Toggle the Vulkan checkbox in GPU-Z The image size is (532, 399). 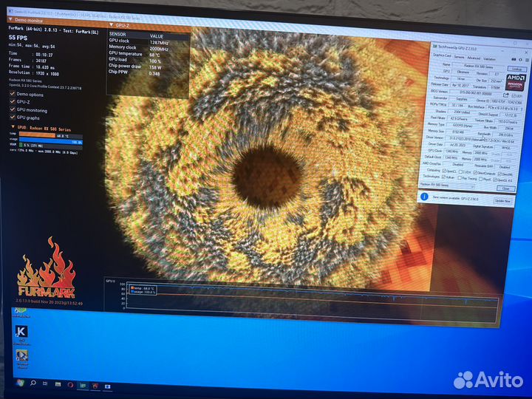(444, 177)
